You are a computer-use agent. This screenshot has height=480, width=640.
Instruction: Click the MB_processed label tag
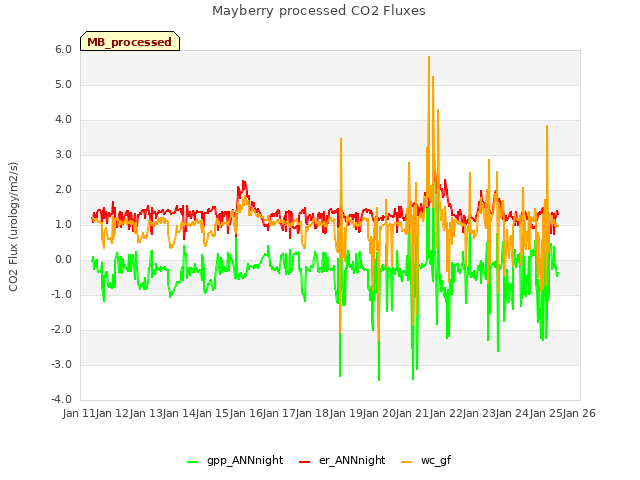point(130,41)
